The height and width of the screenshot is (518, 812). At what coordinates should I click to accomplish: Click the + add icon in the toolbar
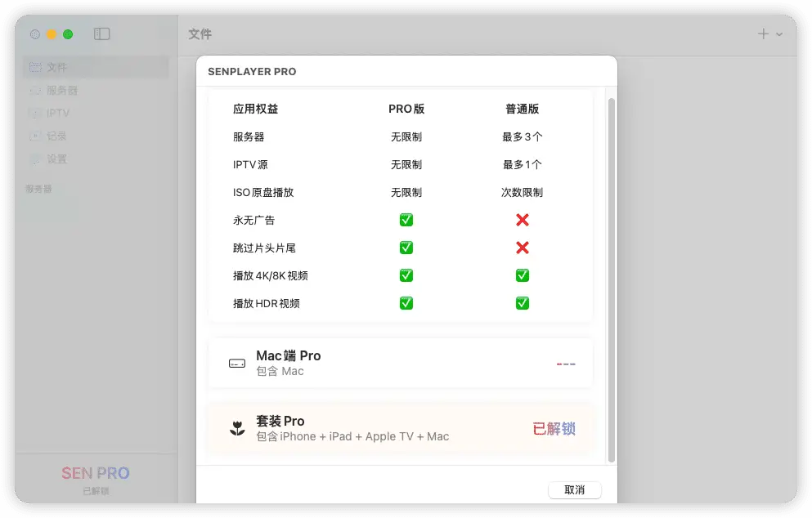coord(762,34)
